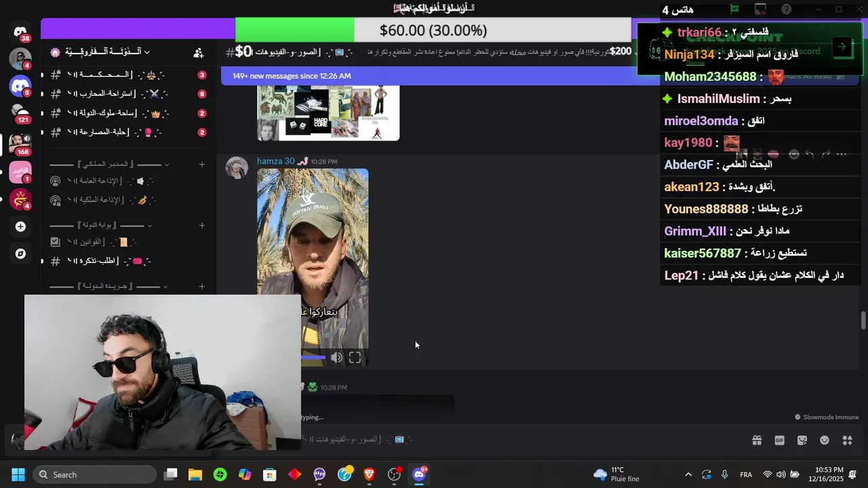
Task: Open the القوانين rules channel
Action: 127,242
